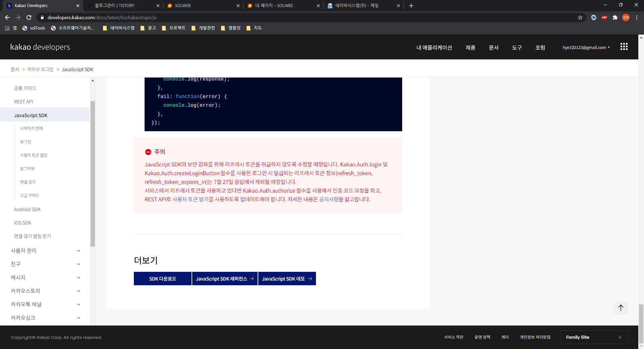Image resolution: width=644 pixels, height=349 pixels.
Task: Open the extensions puzzle icon
Action: (x=615, y=17)
